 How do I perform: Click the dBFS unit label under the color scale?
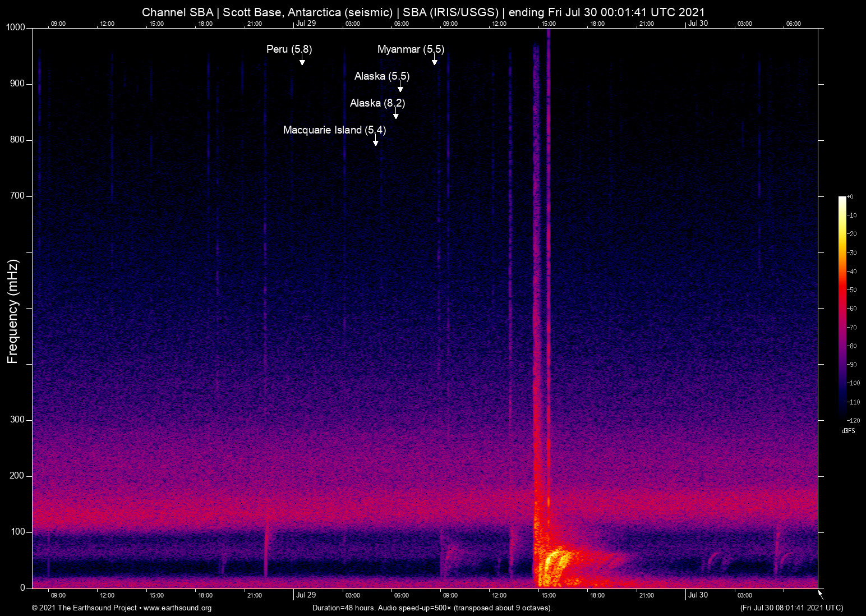click(848, 431)
